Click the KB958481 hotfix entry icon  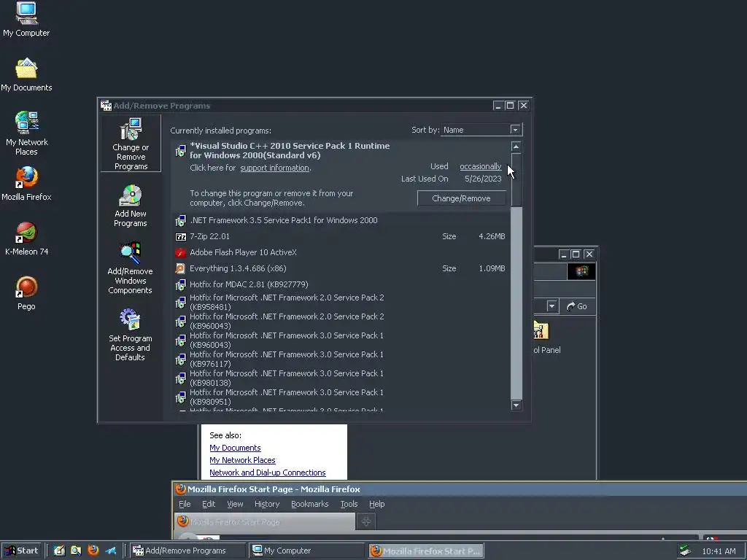(x=181, y=303)
